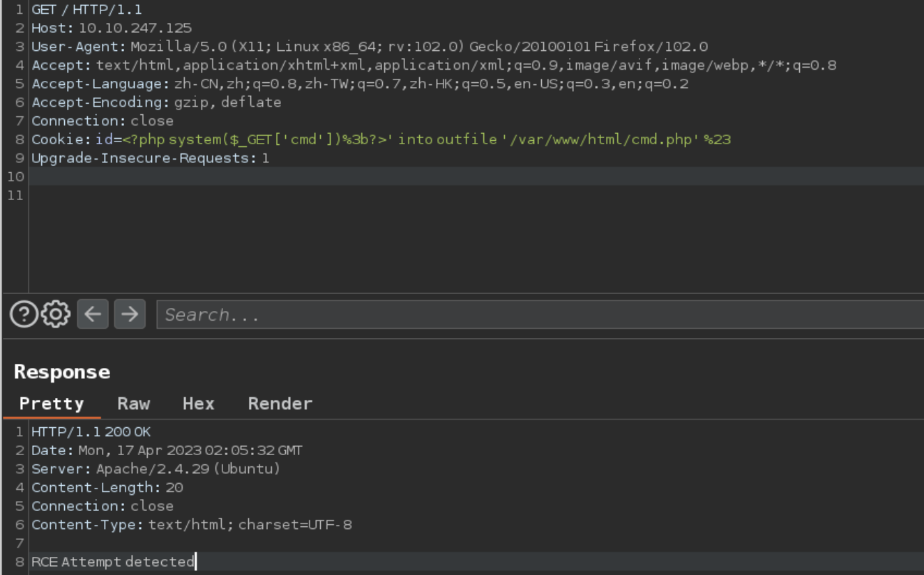The image size is (924, 575).
Task: Click the response 'Connection: close' line
Action: click(103, 506)
